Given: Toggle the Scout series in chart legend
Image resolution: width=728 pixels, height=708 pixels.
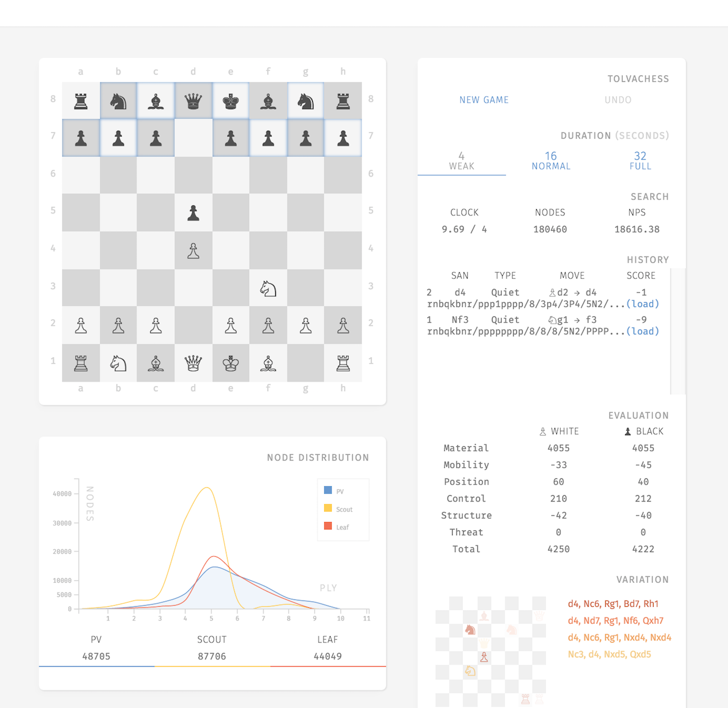Looking at the screenshot, I should pos(338,509).
